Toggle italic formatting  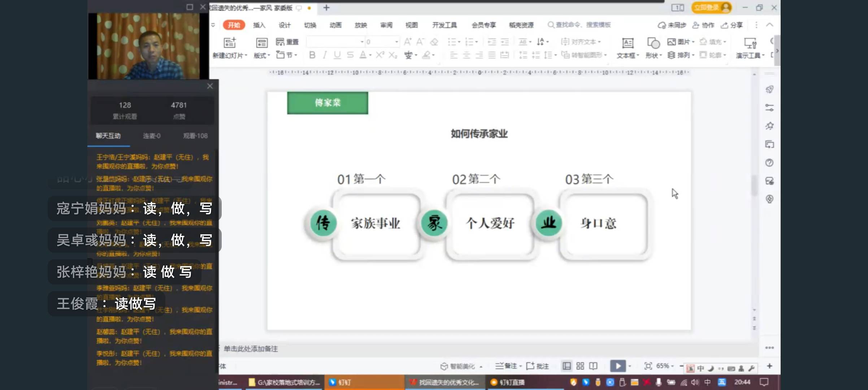[324, 55]
